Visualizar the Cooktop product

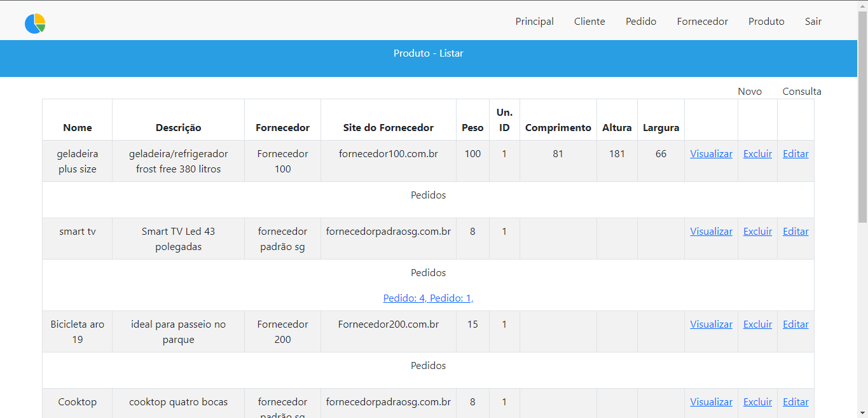click(x=711, y=401)
